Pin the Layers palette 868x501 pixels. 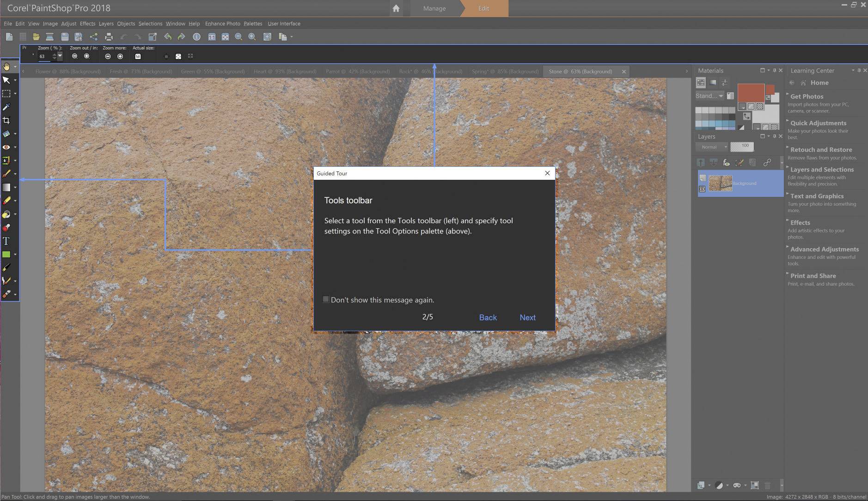tap(775, 136)
